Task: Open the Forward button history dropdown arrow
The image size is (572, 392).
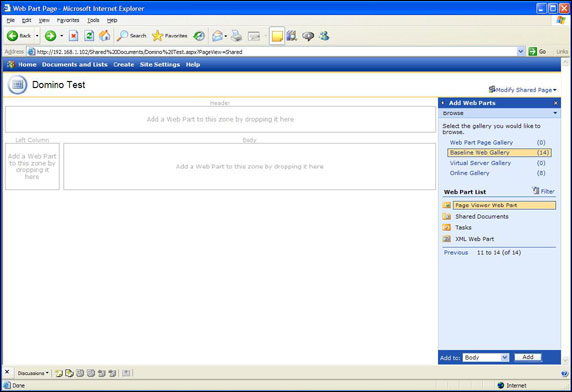Action: [x=62, y=36]
